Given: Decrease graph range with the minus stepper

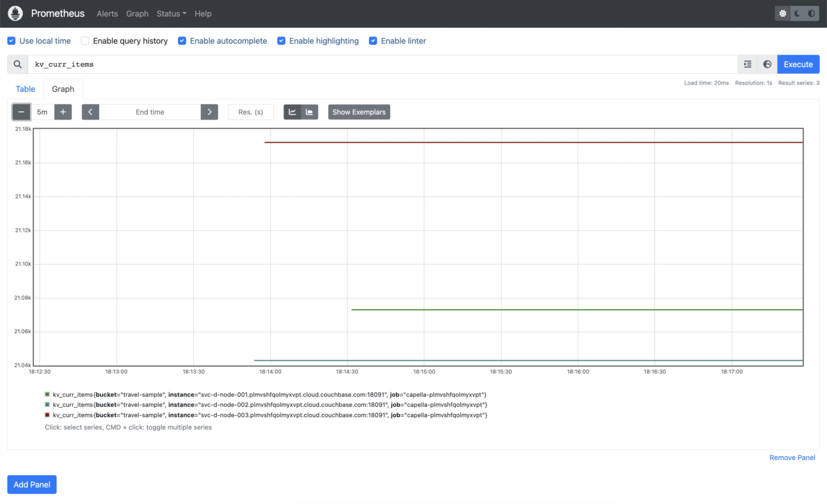Looking at the screenshot, I should (21, 111).
